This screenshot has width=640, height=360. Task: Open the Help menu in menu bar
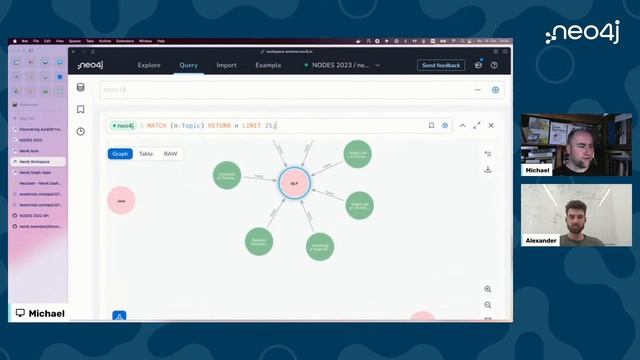[x=161, y=41]
